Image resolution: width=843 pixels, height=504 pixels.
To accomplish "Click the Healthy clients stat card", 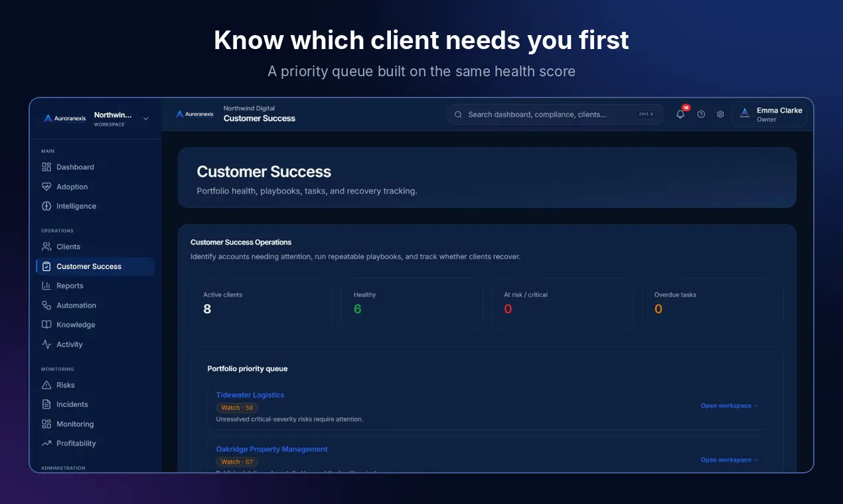I will click(x=412, y=304).
